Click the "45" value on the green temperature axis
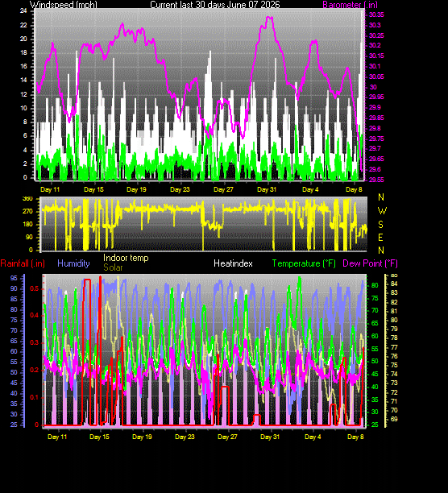 point(375,374)
